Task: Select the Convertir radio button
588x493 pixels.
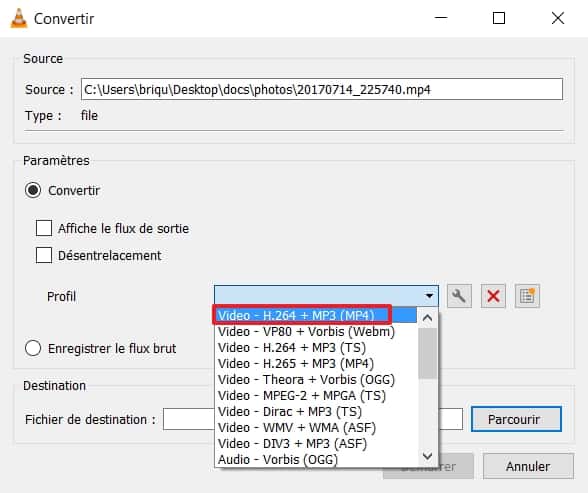Action: pyautogui.click(x=33, y=190)
